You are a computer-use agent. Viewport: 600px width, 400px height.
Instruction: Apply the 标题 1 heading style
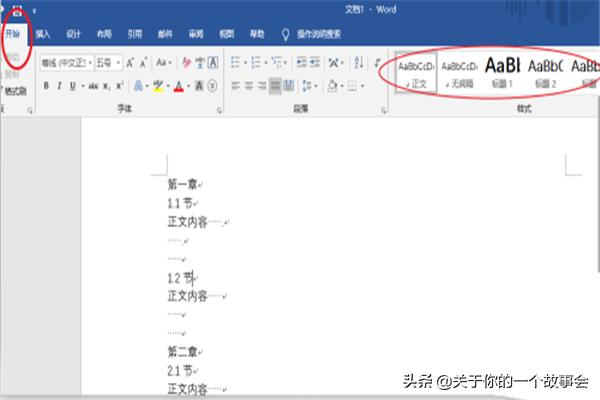pos(501,72)
